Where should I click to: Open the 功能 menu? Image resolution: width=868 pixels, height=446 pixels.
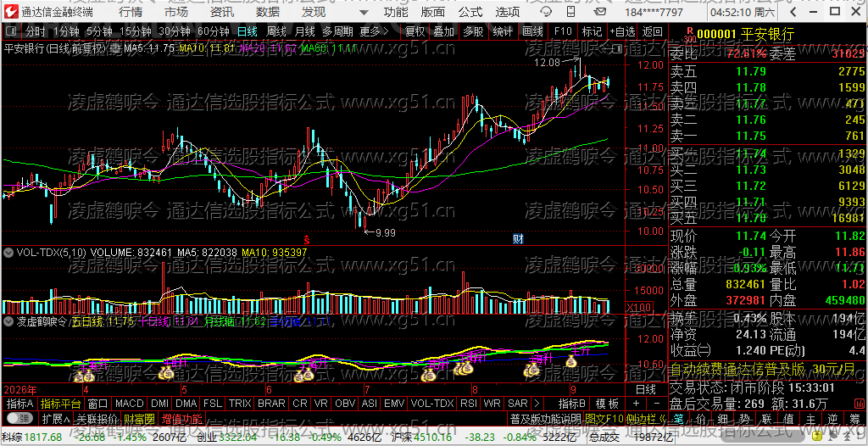click(x=395, y=12)
